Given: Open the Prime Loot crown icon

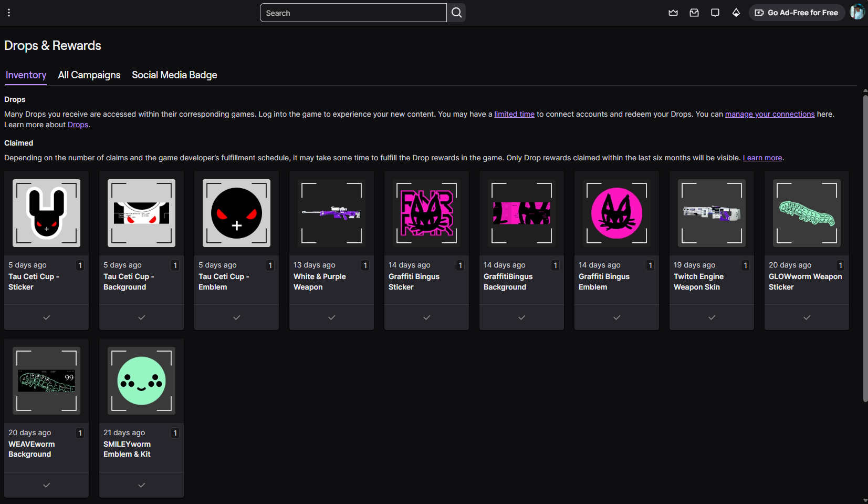Looking at the screenshot, I should [x=673, y=13].
